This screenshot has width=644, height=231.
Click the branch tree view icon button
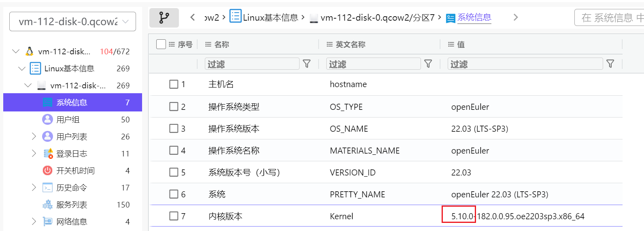(x=164, y=18)
